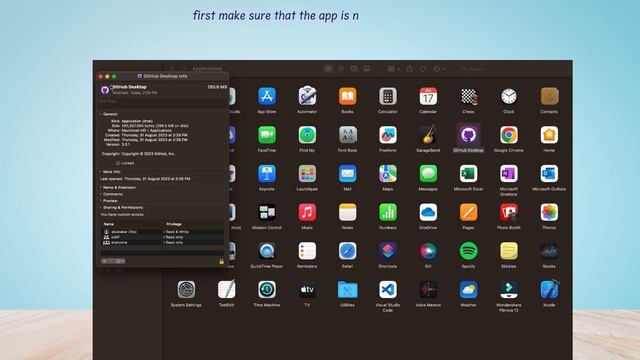
Task: Click the Messages app icon
Action: pos(428,174)
